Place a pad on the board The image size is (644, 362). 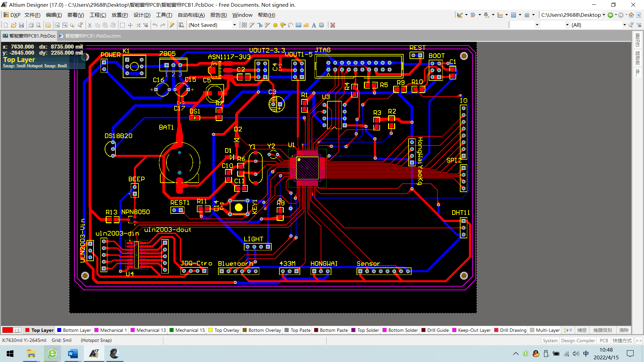click(275, 25)
